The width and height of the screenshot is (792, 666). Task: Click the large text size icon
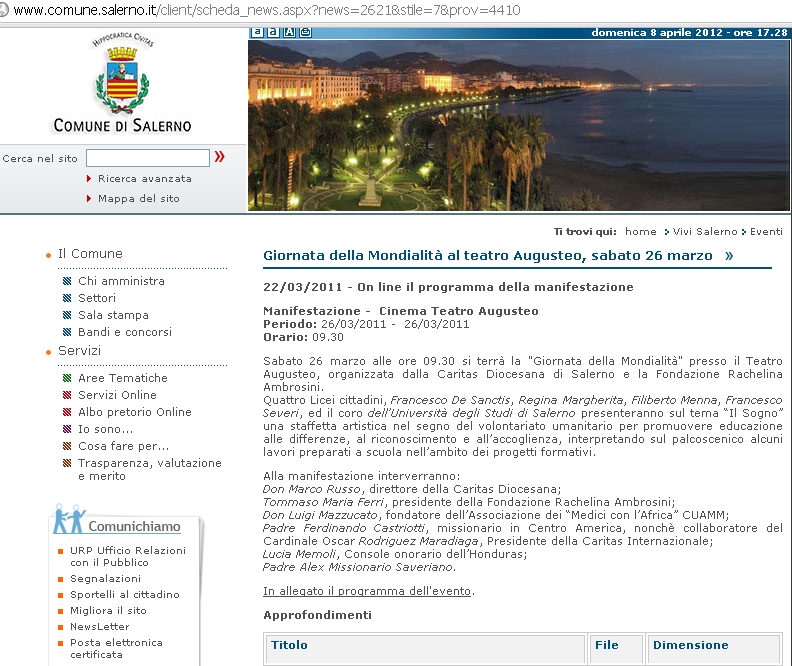point(289,32)
